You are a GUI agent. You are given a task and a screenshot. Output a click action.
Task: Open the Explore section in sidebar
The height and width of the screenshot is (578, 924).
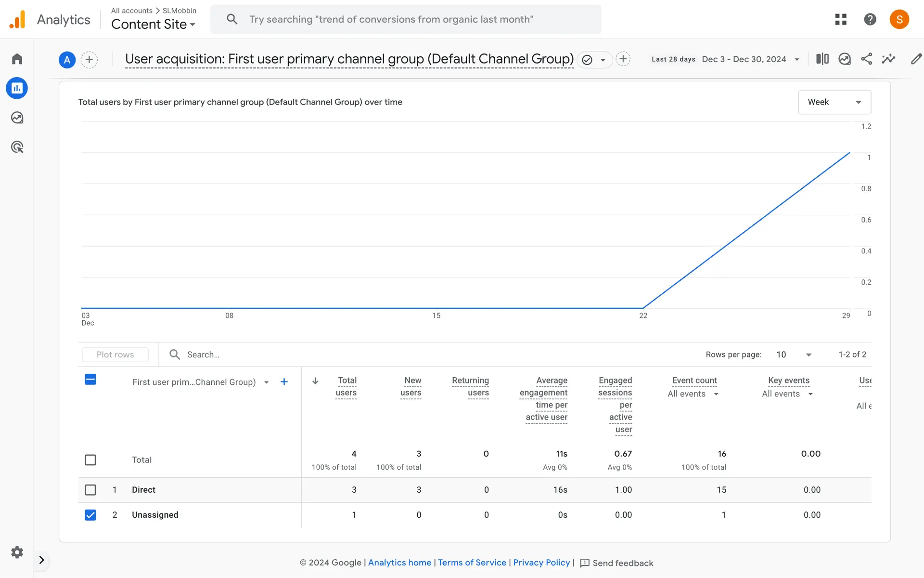point(17,118)
